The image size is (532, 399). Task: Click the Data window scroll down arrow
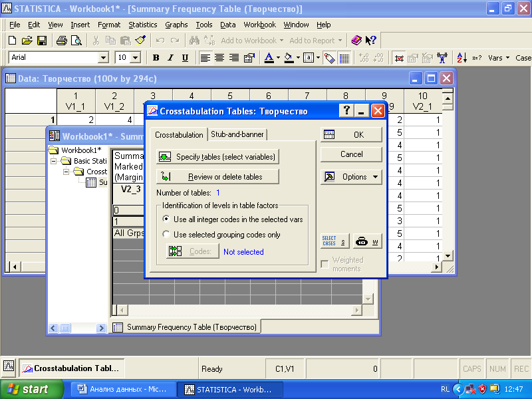(448, 256)
